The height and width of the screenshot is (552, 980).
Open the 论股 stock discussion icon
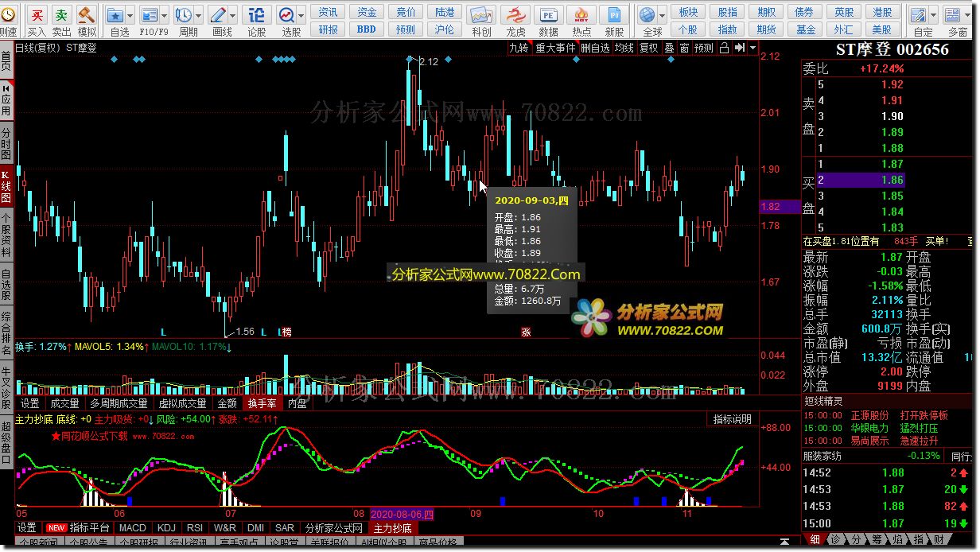[x=257, y=15]
